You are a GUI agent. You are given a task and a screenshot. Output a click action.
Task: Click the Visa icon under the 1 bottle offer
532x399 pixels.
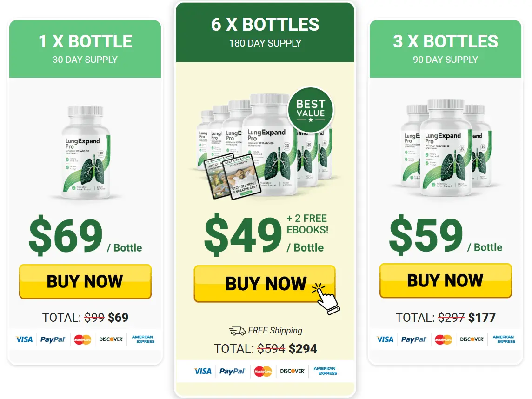click(x=25, y=339)
